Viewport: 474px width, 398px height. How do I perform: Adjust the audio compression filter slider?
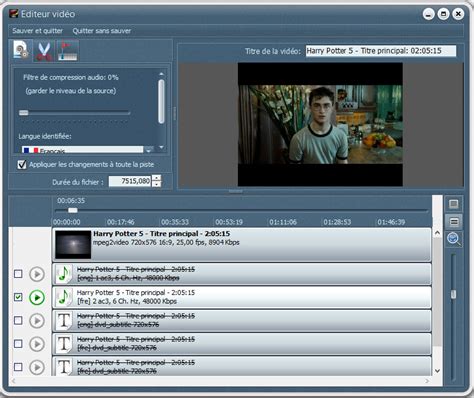(x=24, y=113)
